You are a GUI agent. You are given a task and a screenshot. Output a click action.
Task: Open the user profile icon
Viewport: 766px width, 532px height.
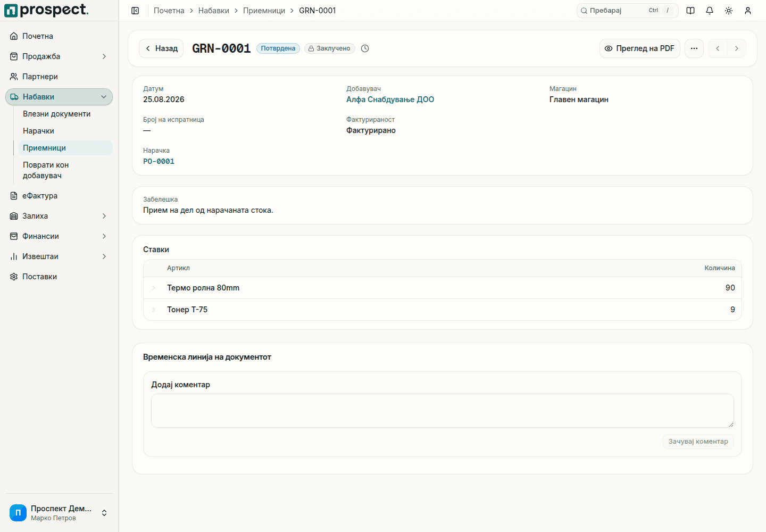point(748,11)
